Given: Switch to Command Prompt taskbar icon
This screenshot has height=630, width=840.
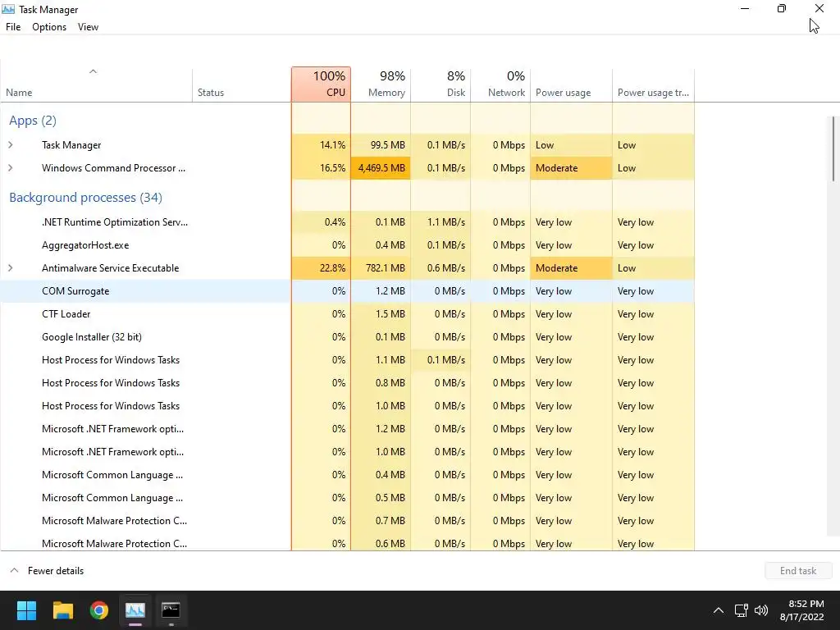Looking at the screenshot, I should point(171,609).
